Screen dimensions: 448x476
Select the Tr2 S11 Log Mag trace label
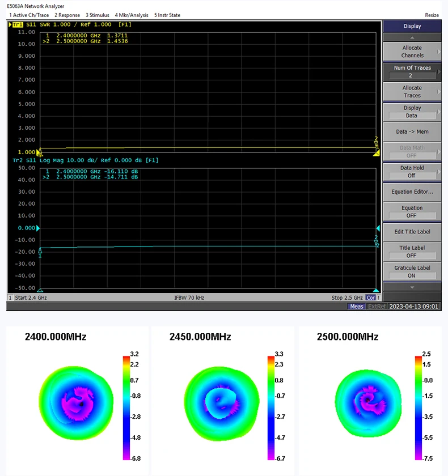pos(86,160)
